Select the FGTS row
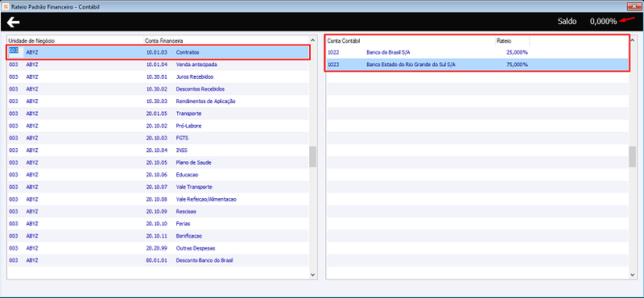 click(158, 138)
